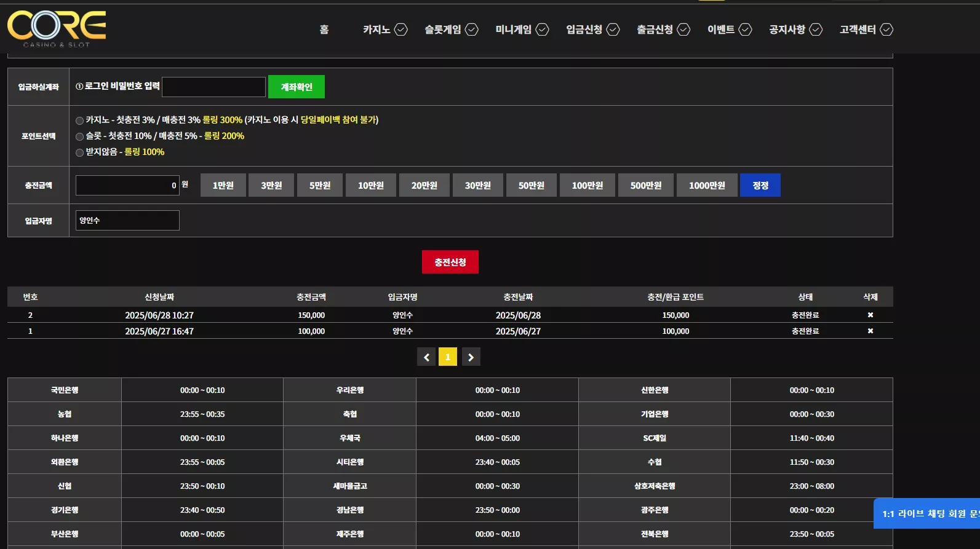Delete the 2025/06/28 10:27 charge row
This screenshot has height=549, width=980.
pyautogui.click(x=870, y=315)
